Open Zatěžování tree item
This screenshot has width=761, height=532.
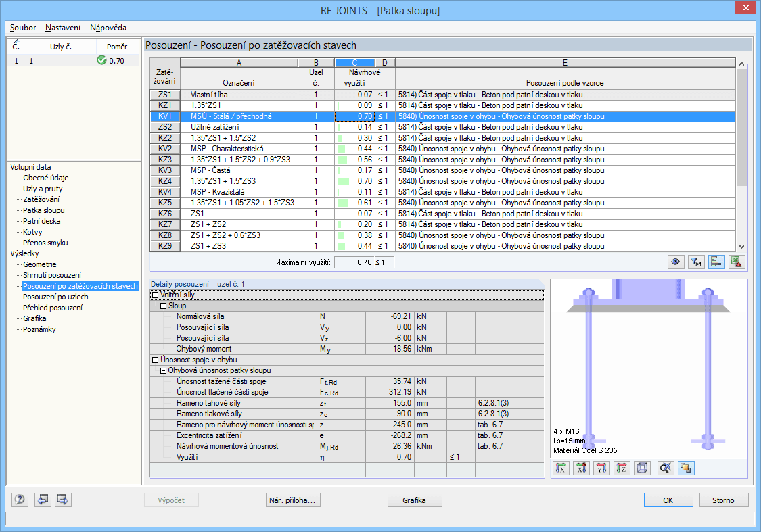pyautogui.click(x=41, y=199)
